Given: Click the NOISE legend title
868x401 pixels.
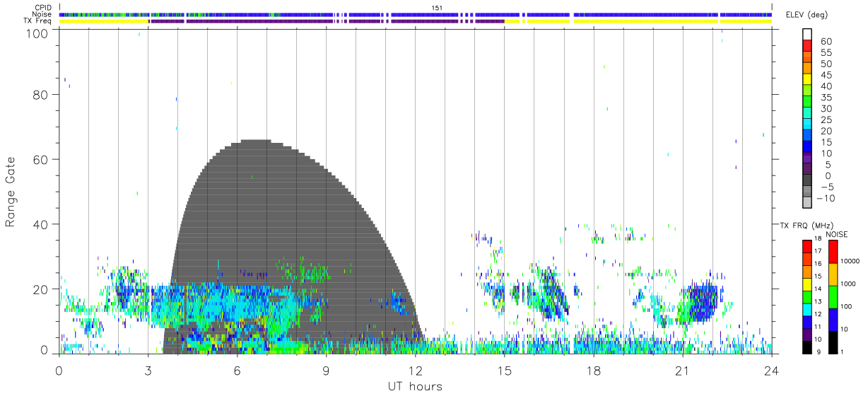Looking at the screenshot, I should pyautogui.click(x=838, y=234).
